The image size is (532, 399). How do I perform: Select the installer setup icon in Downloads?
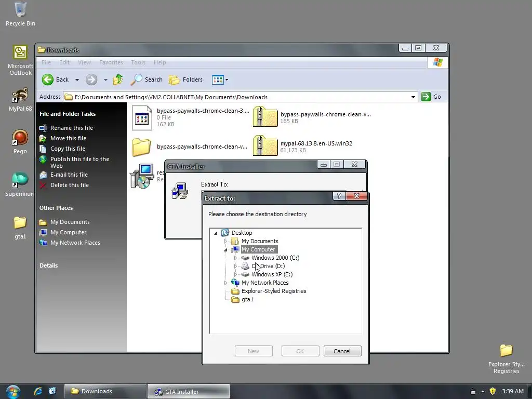[x=142, y=176]
